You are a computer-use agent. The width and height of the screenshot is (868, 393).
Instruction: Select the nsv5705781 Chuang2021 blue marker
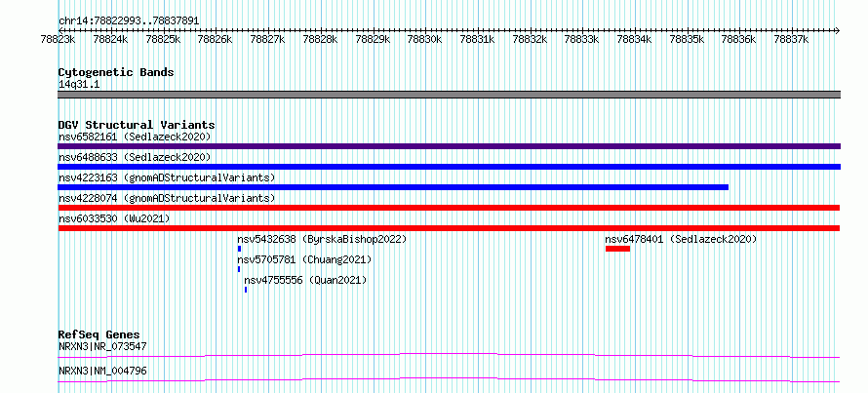239,269
